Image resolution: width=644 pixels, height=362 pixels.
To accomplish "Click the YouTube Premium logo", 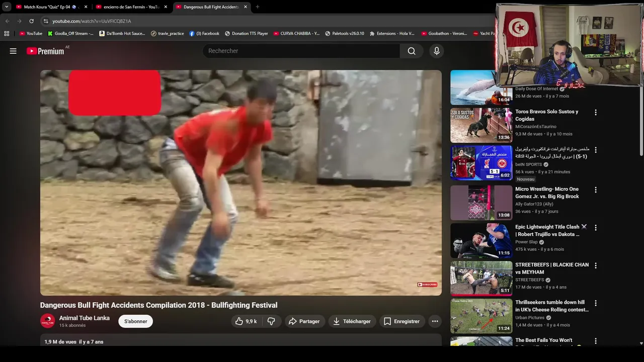I will (x=45, y=51).
